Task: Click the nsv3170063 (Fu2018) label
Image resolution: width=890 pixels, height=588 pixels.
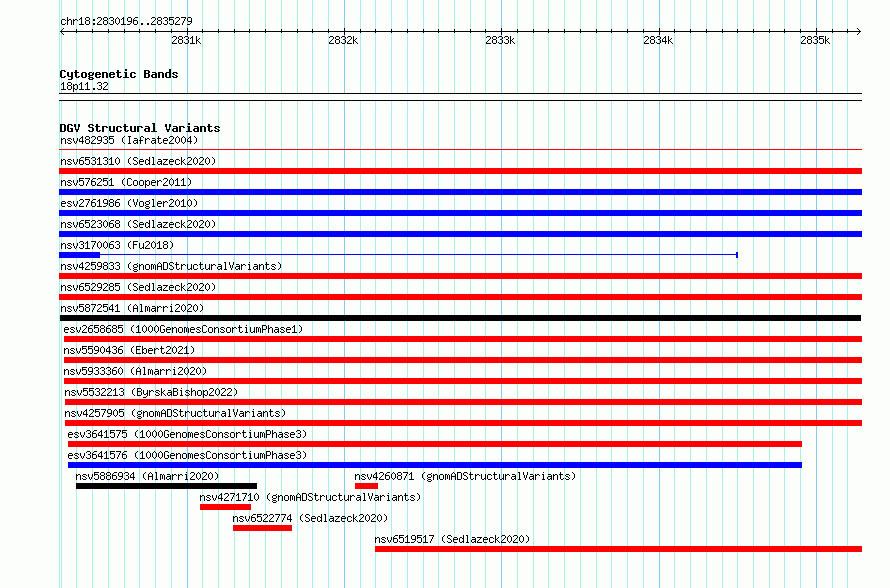Action: pos(117,245)
